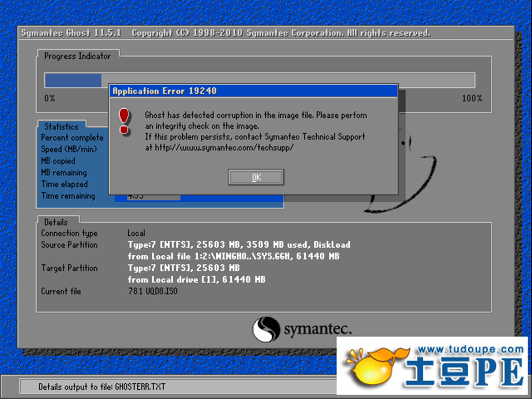Click the Symantec Ghost 11.5.1 title text
Viewport: 532px width, 399px height.
pos(71,33)
